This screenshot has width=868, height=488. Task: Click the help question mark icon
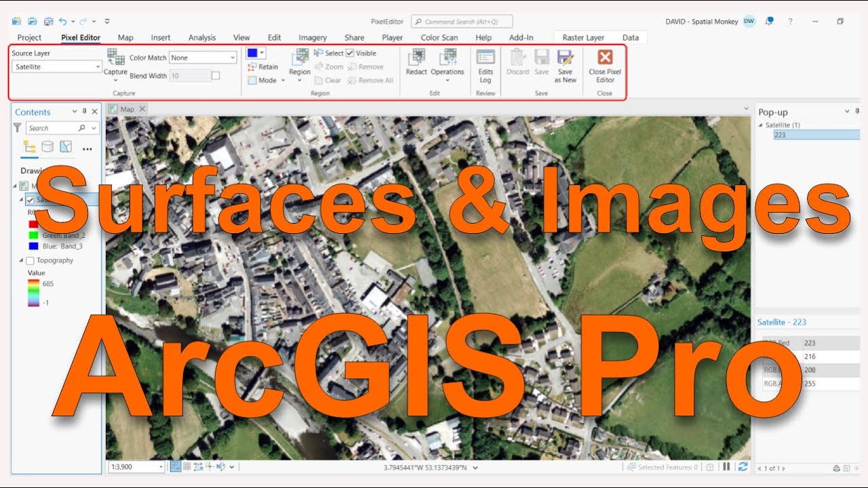coord(791,22)
